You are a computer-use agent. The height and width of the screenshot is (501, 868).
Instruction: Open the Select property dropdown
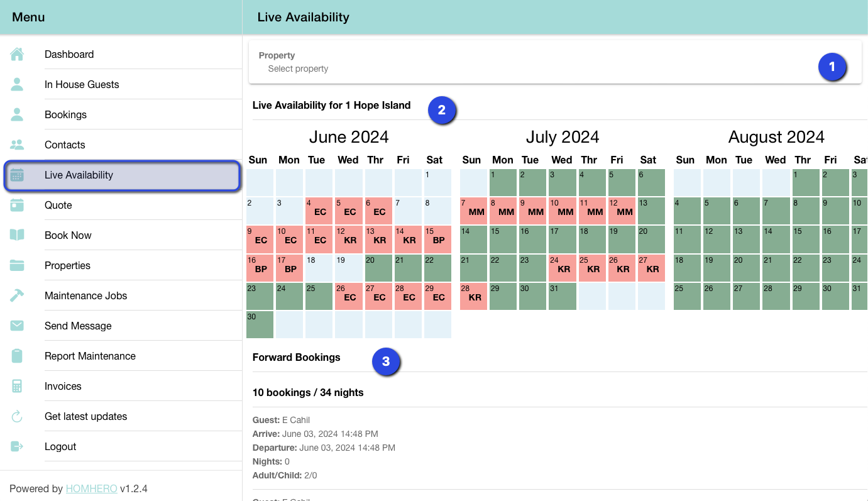(534, 69)
